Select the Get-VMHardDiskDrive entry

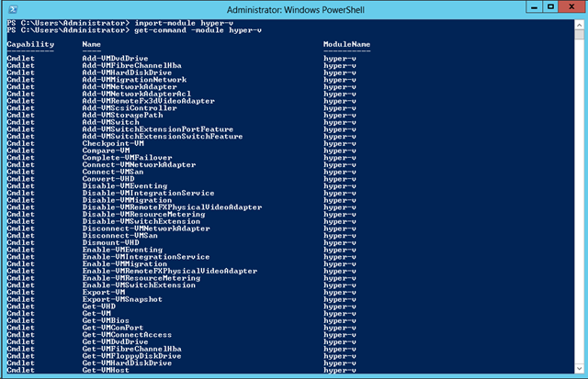point(127,363)
